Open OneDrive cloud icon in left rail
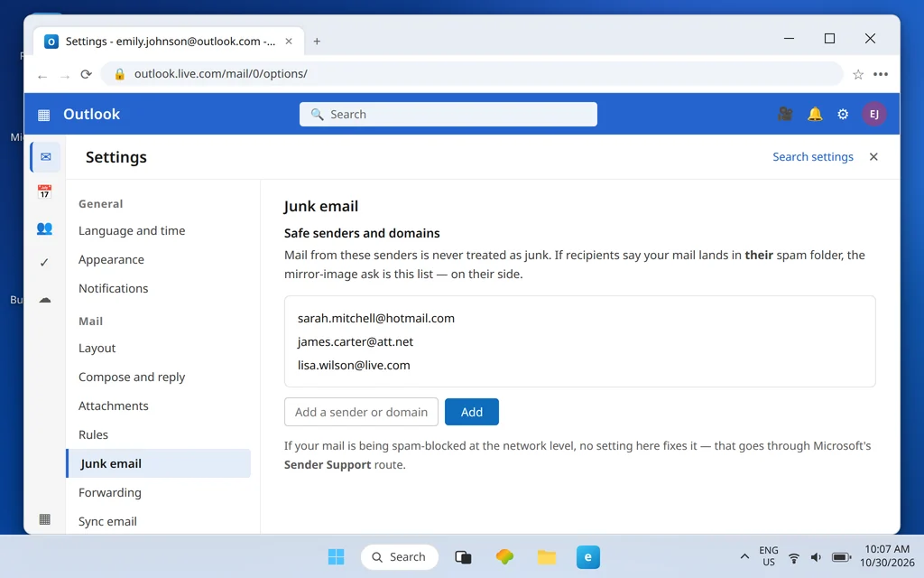 pos(45,300)
